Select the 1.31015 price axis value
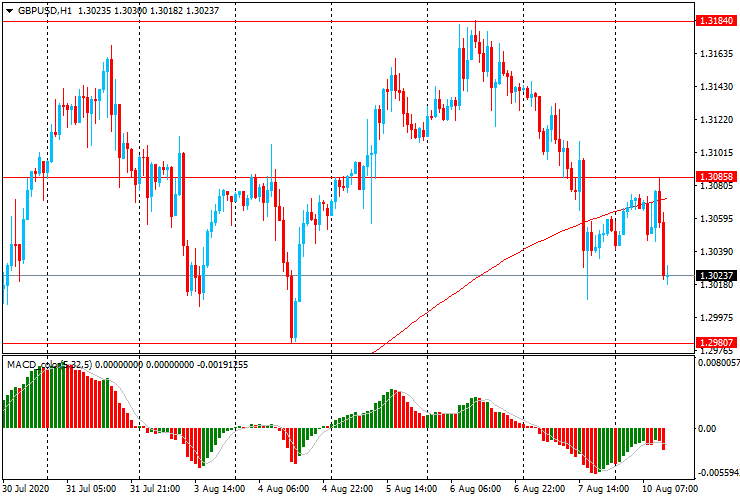 click(x=716, y=153)
